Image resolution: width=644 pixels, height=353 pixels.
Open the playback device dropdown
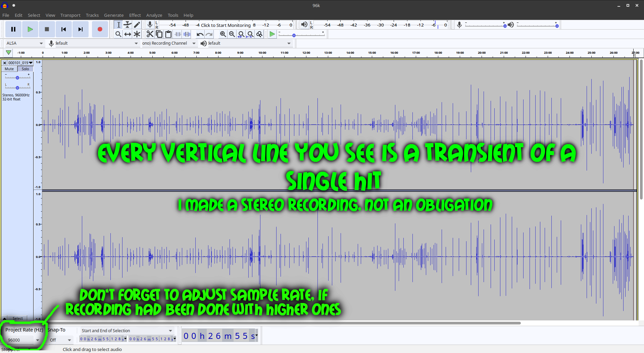(x=250, y=43)
